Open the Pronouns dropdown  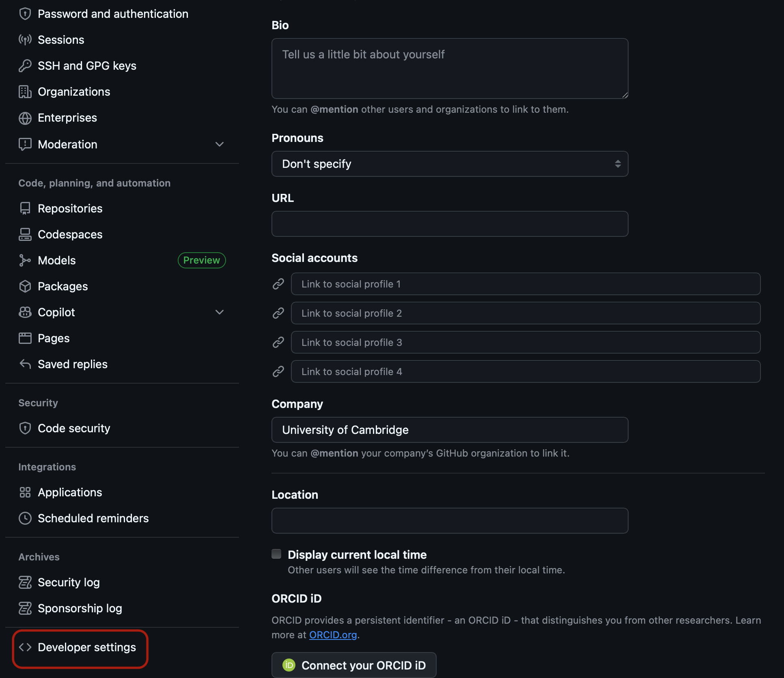pos(449,164)
